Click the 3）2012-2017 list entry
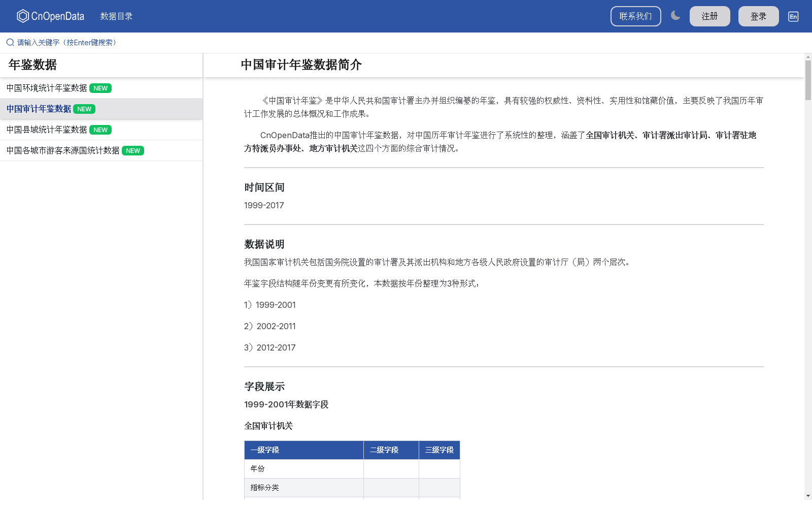Image resolution: width=812 pixels, height=508 pixels. (x=270, y=347)
